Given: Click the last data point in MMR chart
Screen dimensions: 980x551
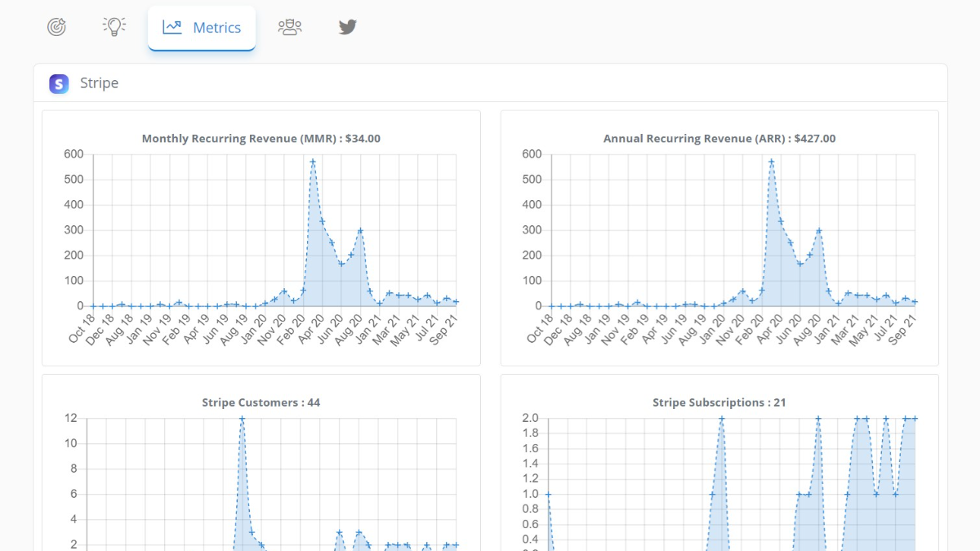Looking at the screenshot, I should [x=456, y=302].
